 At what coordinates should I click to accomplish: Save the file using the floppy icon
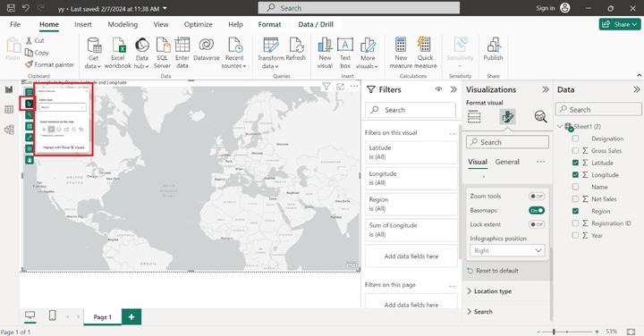click(11, 8)
